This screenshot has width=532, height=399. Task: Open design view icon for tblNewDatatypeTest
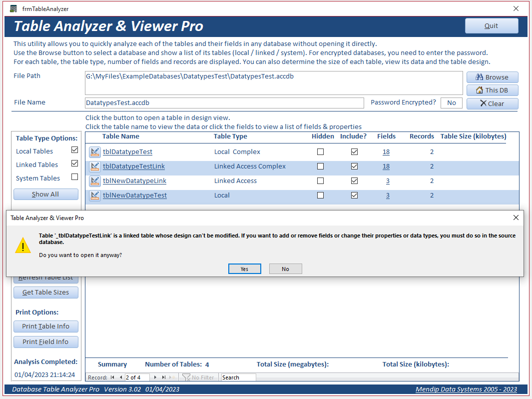(94, 195)
